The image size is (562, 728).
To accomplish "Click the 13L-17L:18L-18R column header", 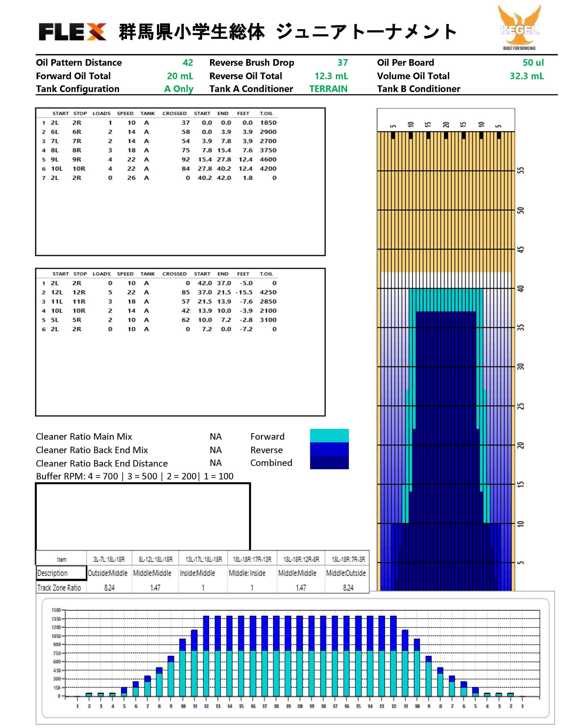I will (203, 560).
